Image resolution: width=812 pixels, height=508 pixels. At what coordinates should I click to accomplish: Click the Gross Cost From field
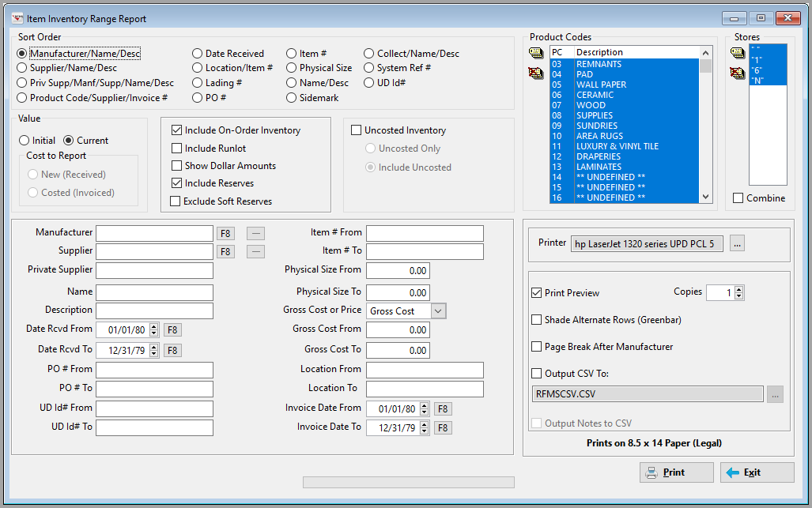pyautogui.click(x=398, y=329)
